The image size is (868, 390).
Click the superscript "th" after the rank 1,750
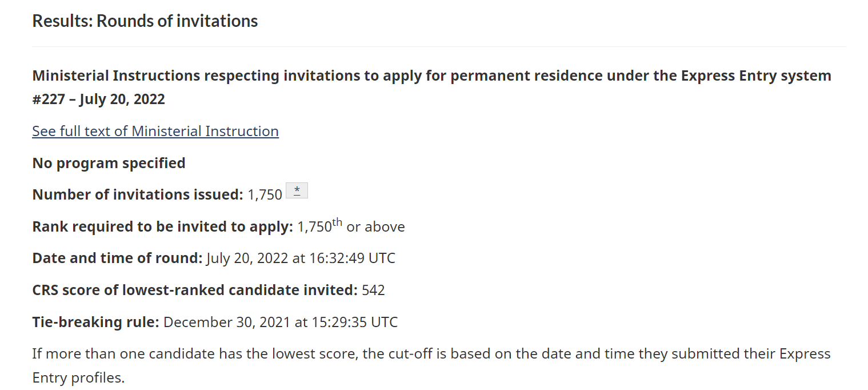coord(337,222)
